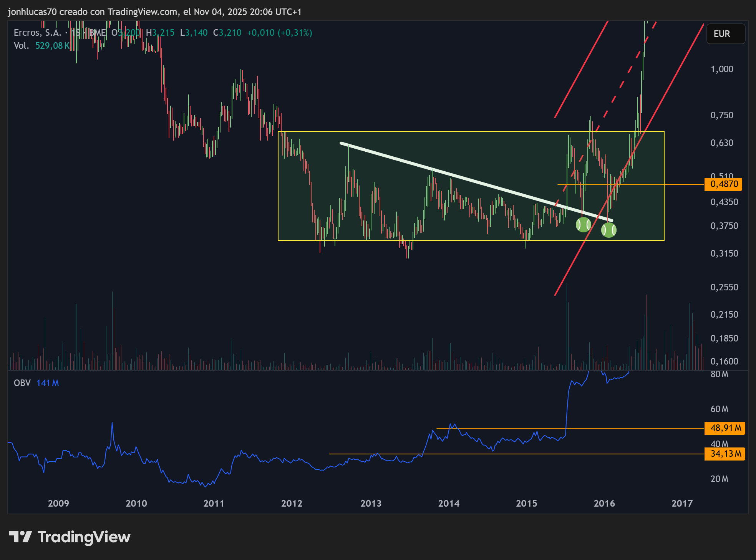Click the 2013 label on time axis

pos(371,503)
